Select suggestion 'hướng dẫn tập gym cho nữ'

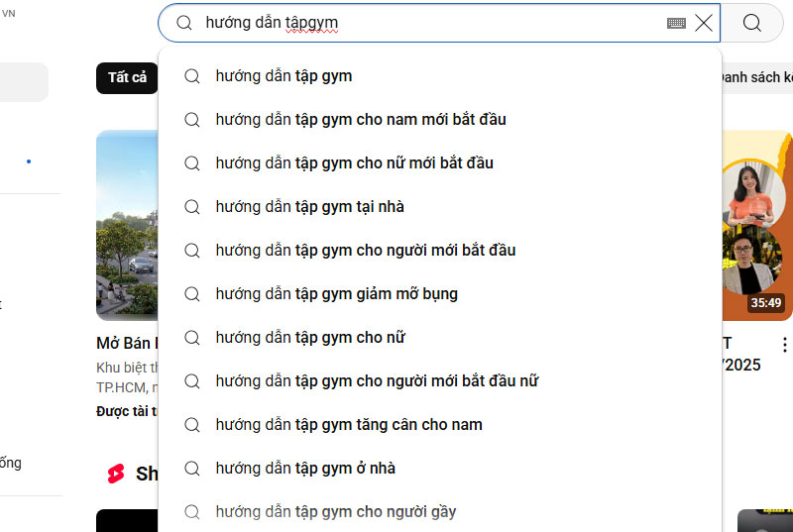click(310, 338)
